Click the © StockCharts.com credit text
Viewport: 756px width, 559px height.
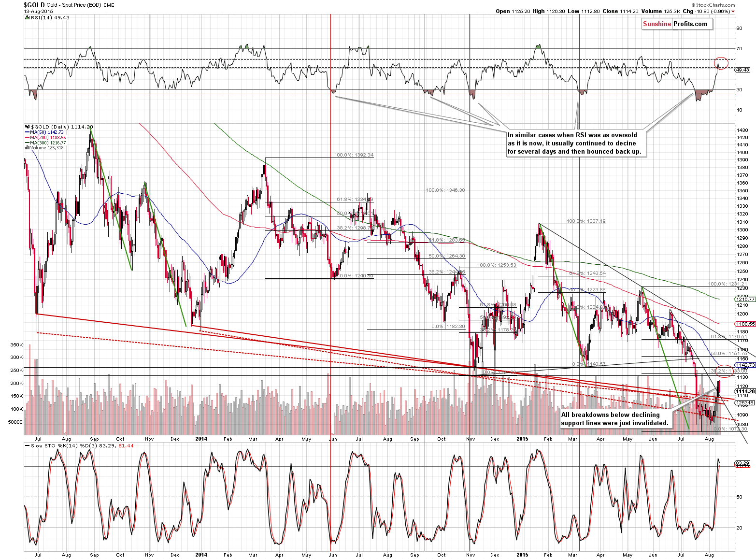click(x=712, y=4)
